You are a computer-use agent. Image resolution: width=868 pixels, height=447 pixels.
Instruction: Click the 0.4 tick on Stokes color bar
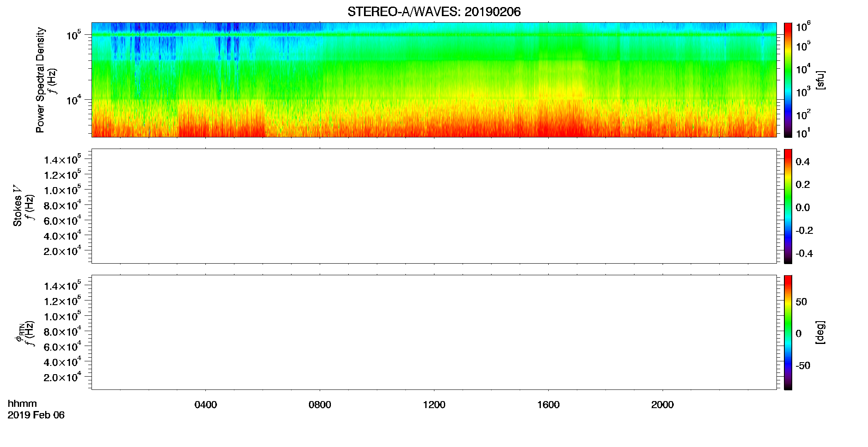803,162
